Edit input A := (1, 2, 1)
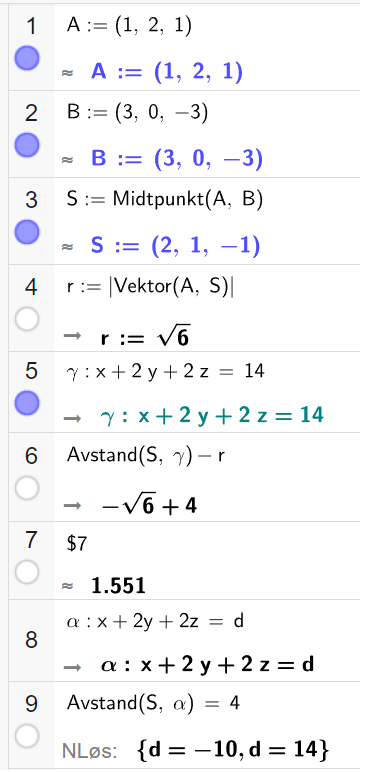 [129, 26]
